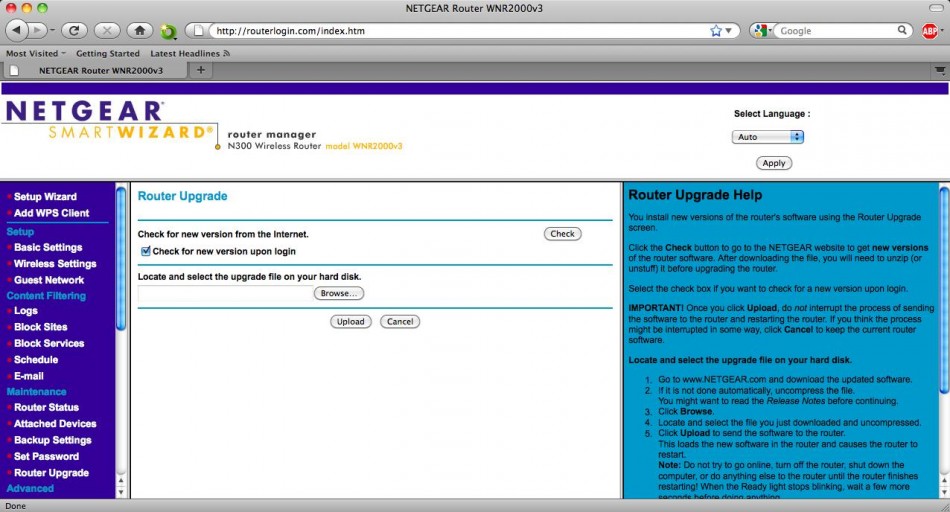Open the Select Language Auto dropdown

767,137
